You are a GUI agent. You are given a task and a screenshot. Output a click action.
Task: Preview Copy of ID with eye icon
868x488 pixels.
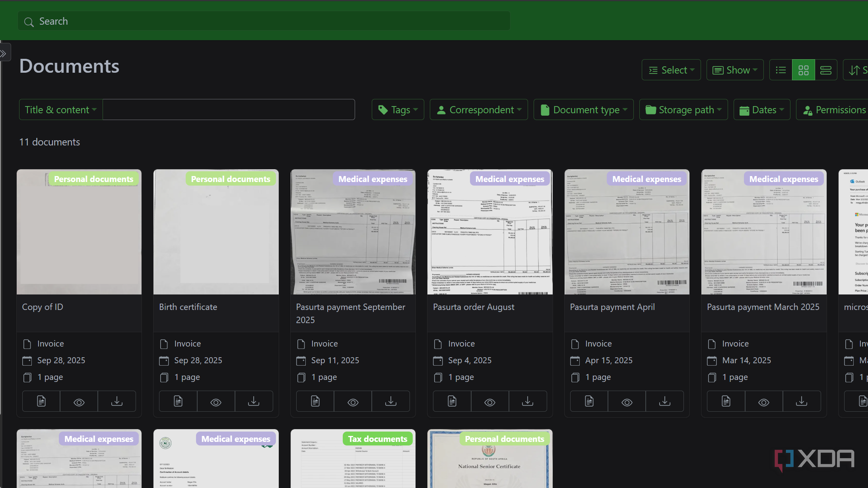tap(79, 401)
